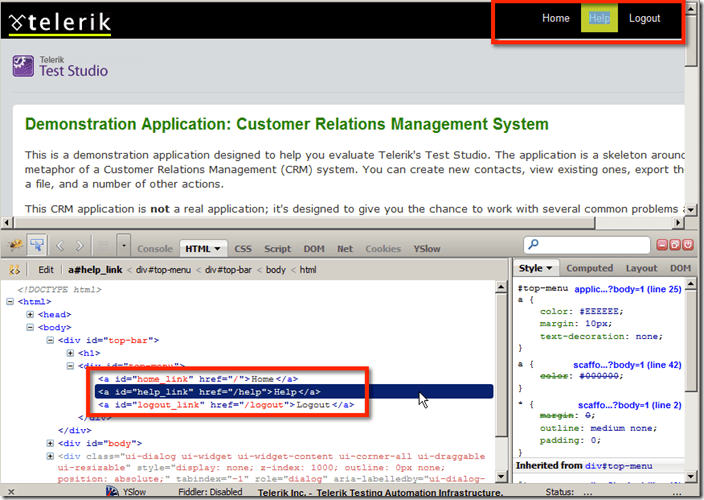Open the Net panel tab
Viewport: 704px width, 500px height.
point(344,248)
